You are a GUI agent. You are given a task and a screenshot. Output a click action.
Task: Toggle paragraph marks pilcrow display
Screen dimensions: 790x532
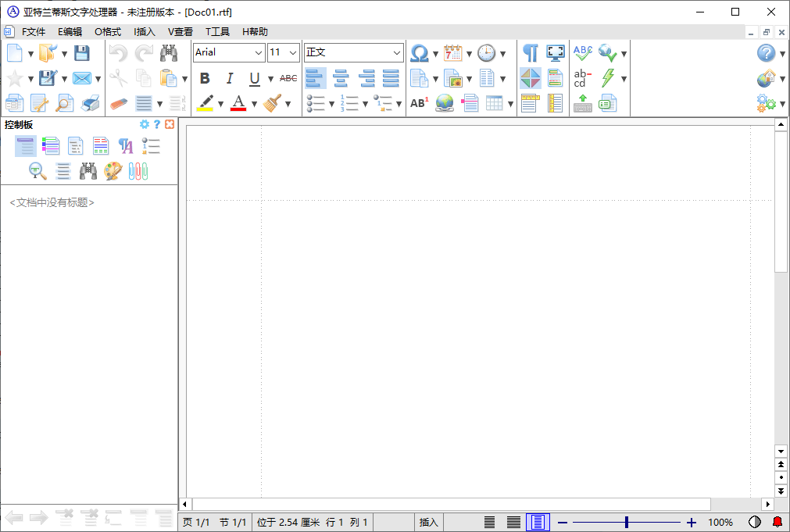click(530, 53)
